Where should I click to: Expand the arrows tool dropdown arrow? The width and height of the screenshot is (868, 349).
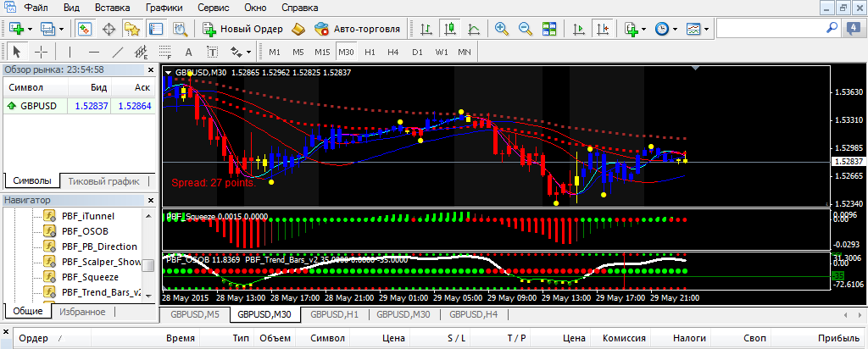248,53
